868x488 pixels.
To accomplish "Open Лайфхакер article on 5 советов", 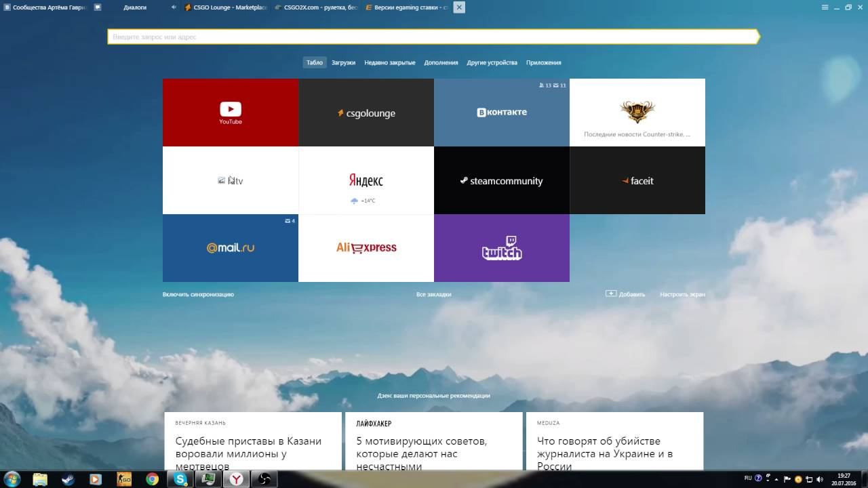I will 434,441.
